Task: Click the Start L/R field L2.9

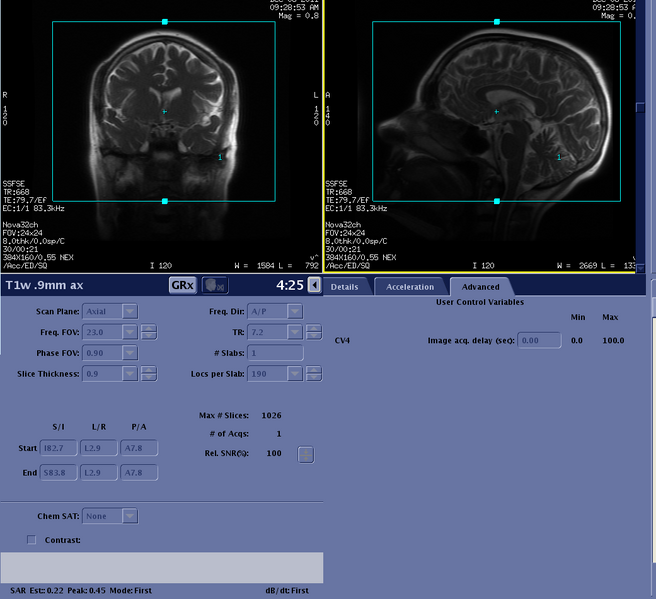Action: [99, 448]
